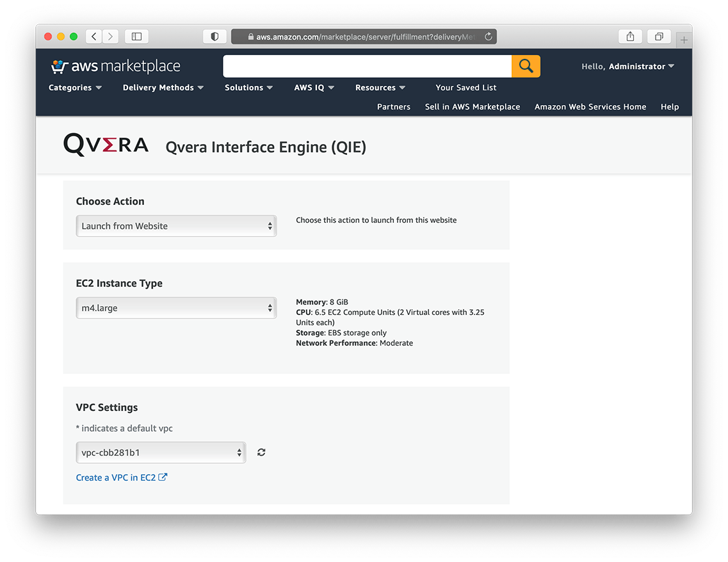Reload the page with the refresh icon

pyautogui.click(x=489, y=36)
